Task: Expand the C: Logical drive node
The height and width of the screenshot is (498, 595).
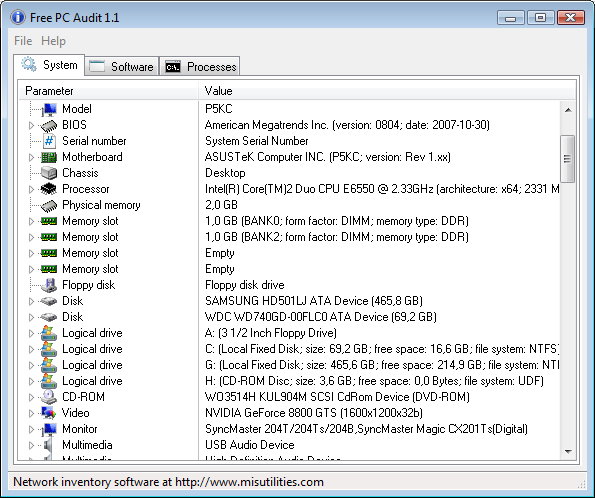Action: (x=31, y=349)
